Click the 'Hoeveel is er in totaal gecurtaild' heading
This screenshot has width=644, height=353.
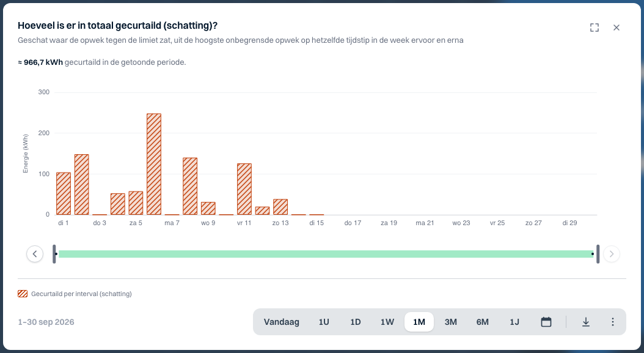[x=117, y=26]
